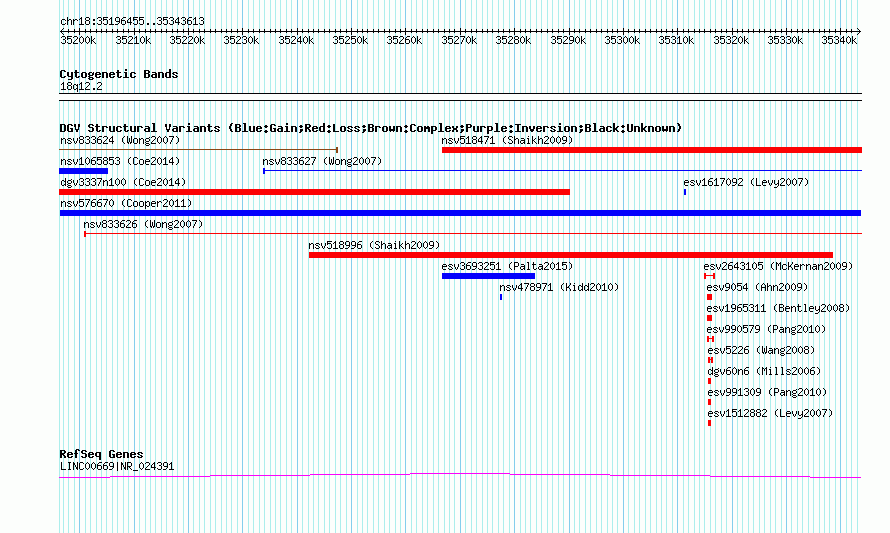Open the nsv478971 (Kidd2010) label

(x=559, y=287)
